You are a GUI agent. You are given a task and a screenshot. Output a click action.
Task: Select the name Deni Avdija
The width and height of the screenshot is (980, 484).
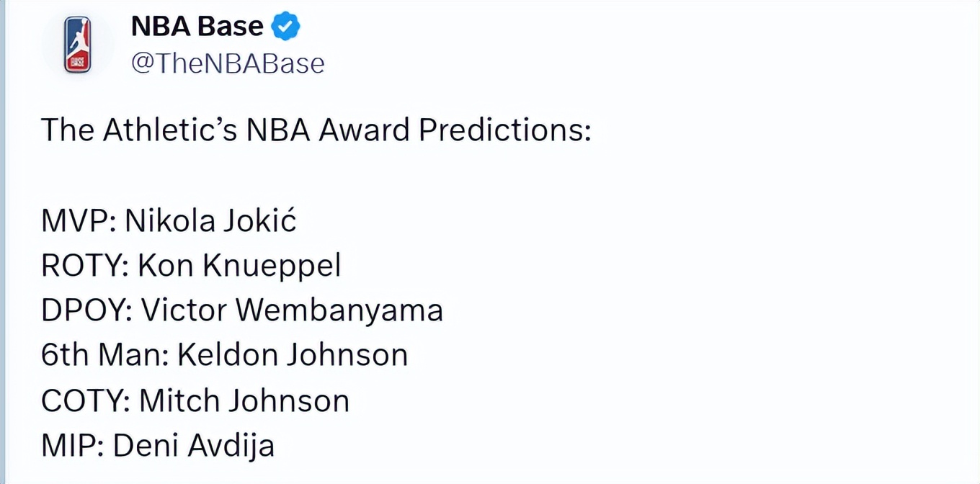click(195, 445)
